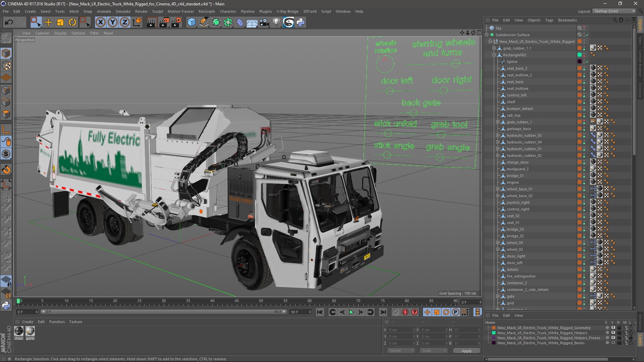The width and height of the screenshot is (644, 362).
Task: Toggle X axis lock
Action: tap(100, 22)
